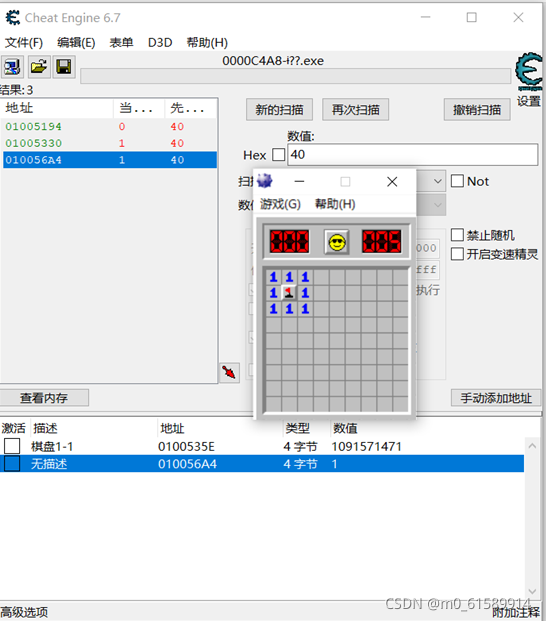Viewport: 546px width, 621px height.
Task: Click address 0100535E in address table
Action: [x=186, y=446]
